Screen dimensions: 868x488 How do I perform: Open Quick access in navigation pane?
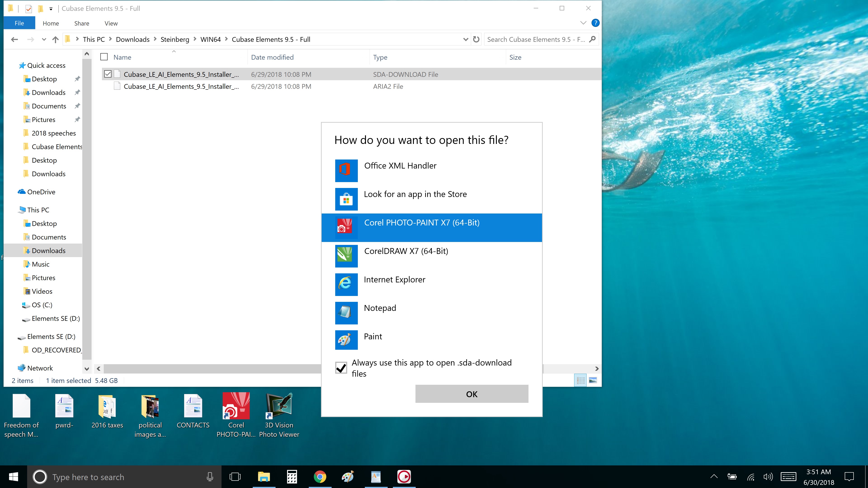[46, 65]
